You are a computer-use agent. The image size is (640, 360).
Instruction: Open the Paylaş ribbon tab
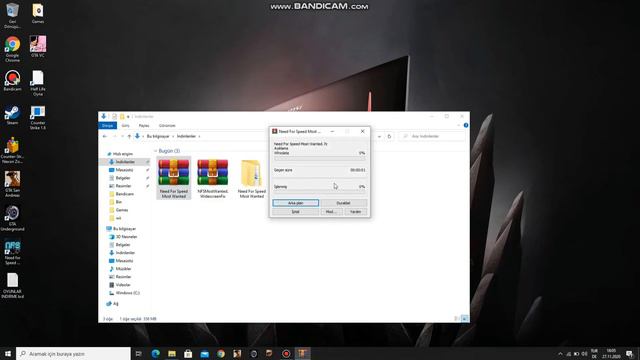(144, 126)
